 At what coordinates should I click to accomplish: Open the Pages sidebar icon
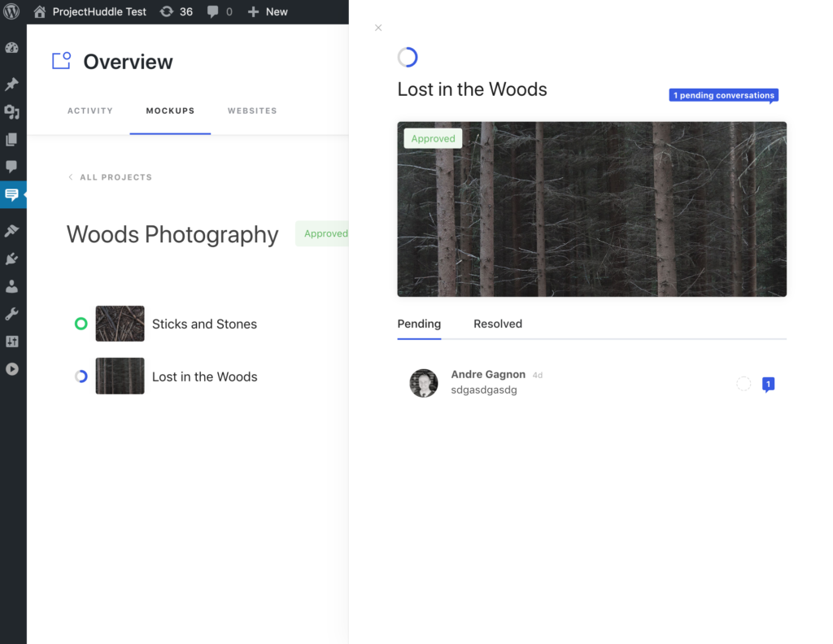click(x=11, y=140)
